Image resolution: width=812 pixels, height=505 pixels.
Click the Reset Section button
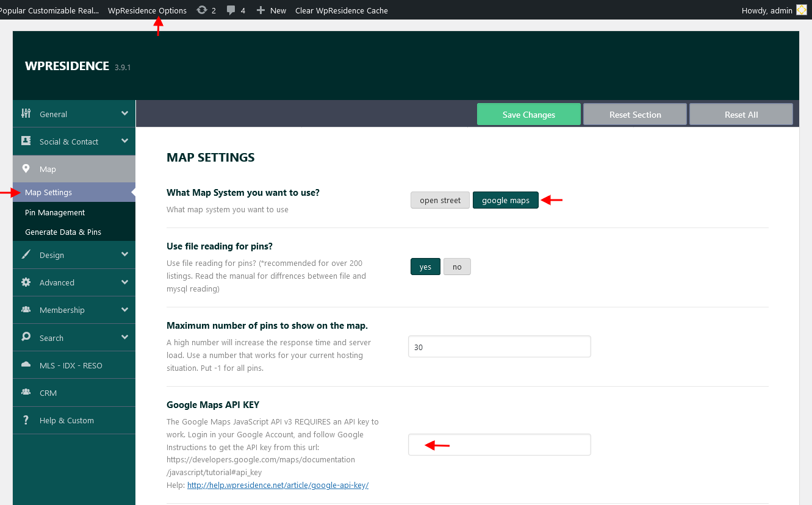coord(635,114)
